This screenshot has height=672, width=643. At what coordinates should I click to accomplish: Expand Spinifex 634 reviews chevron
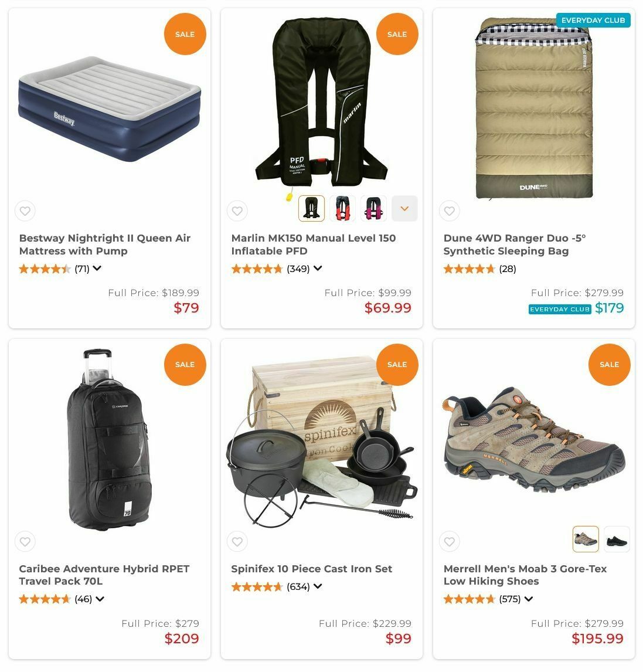pyautogui.click(x=318, y=586)
